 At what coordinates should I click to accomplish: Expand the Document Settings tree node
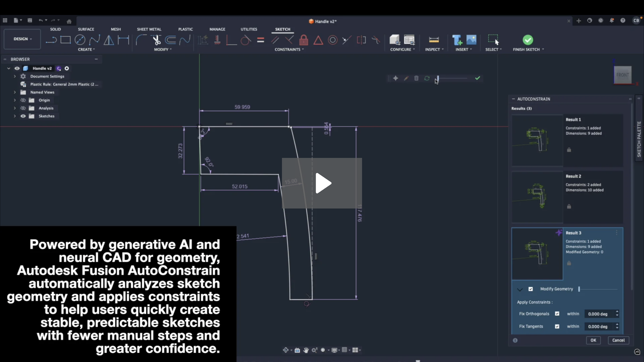click(x=15, y=76)
